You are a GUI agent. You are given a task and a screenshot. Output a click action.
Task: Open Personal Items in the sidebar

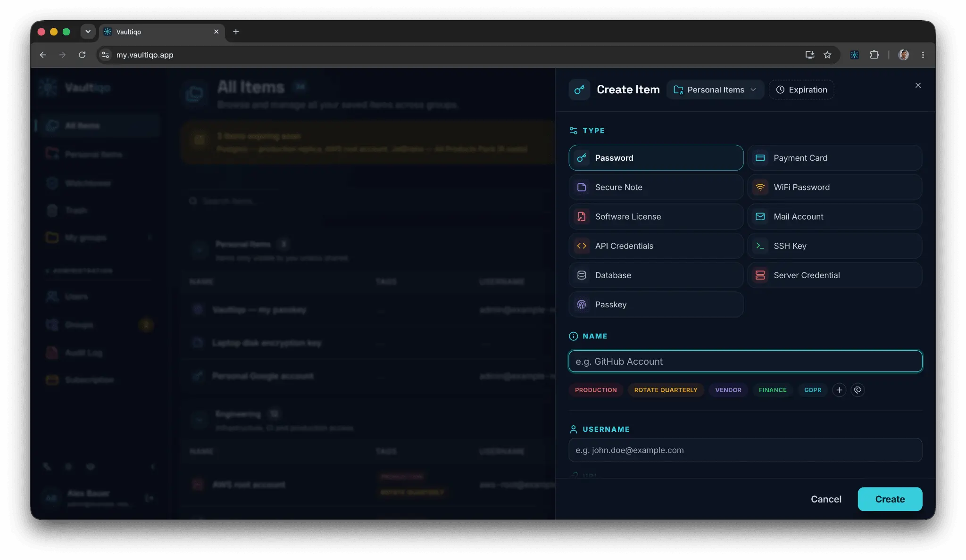99,154
